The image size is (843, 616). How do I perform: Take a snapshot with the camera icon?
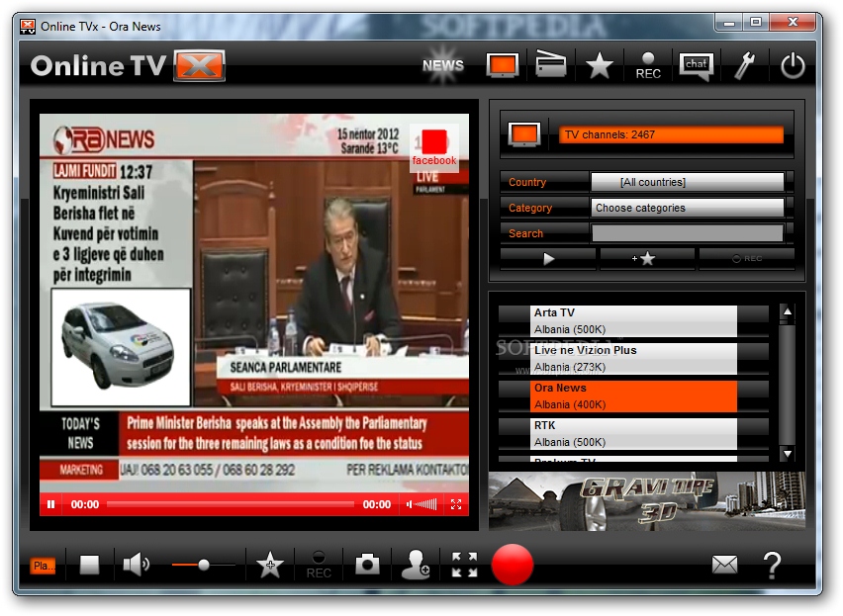click(x=367, y=564)
